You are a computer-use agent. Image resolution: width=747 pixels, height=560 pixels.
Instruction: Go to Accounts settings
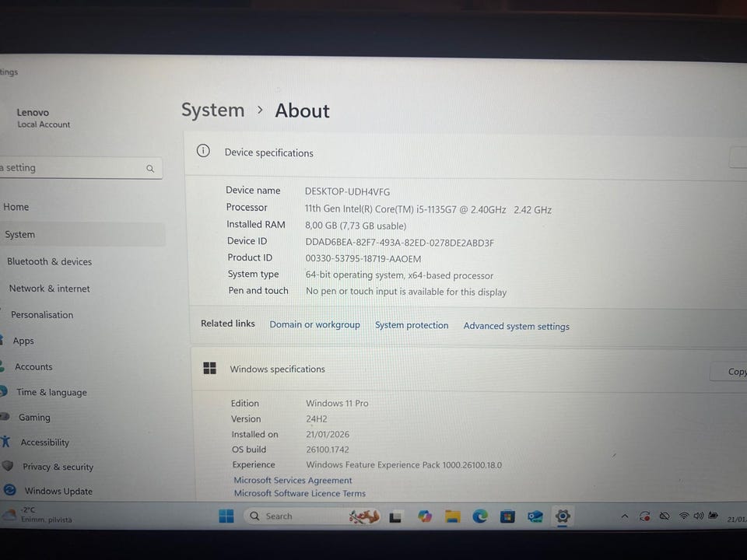tap(33, 366)
